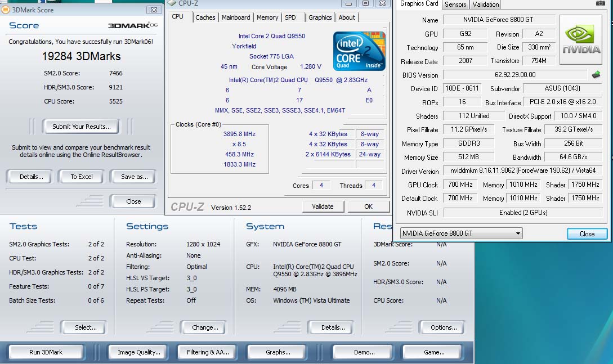Click the BIOS Version field 62.92.29.00.00
The height and width of the screenshot is (364, 613).
[515, 75]
